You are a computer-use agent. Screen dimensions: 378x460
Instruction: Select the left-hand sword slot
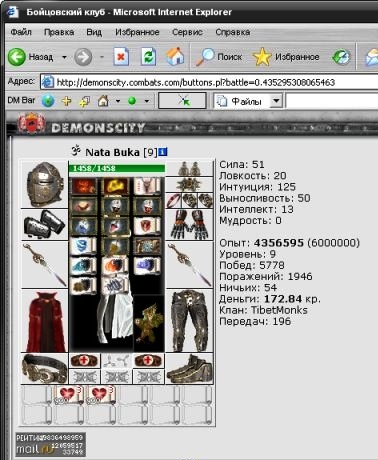[45, 265]
